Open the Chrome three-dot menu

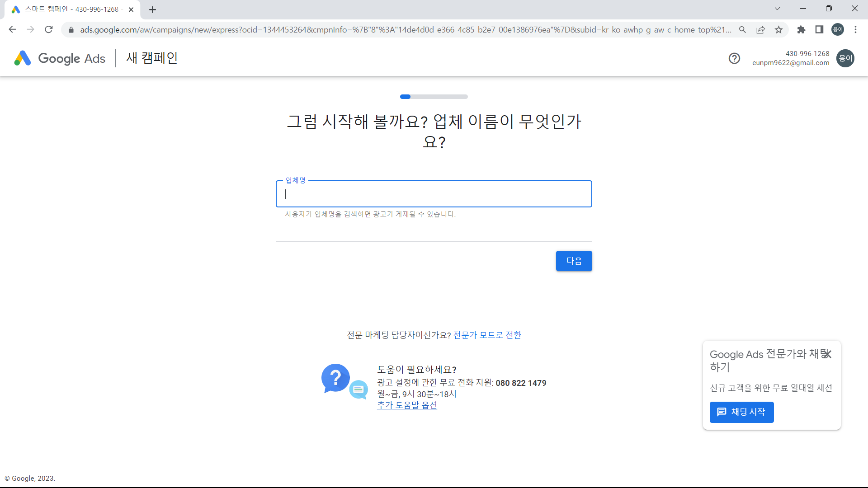coord(855,29)
